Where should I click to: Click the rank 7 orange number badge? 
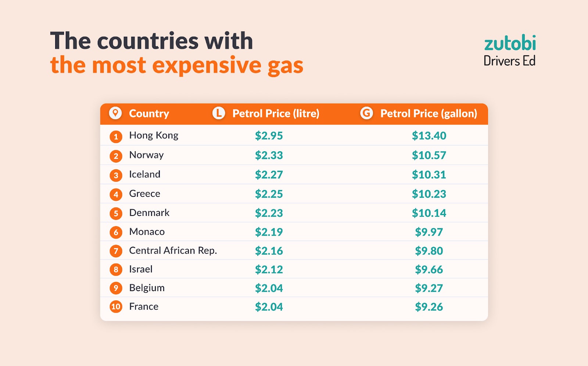pos(116,251)
